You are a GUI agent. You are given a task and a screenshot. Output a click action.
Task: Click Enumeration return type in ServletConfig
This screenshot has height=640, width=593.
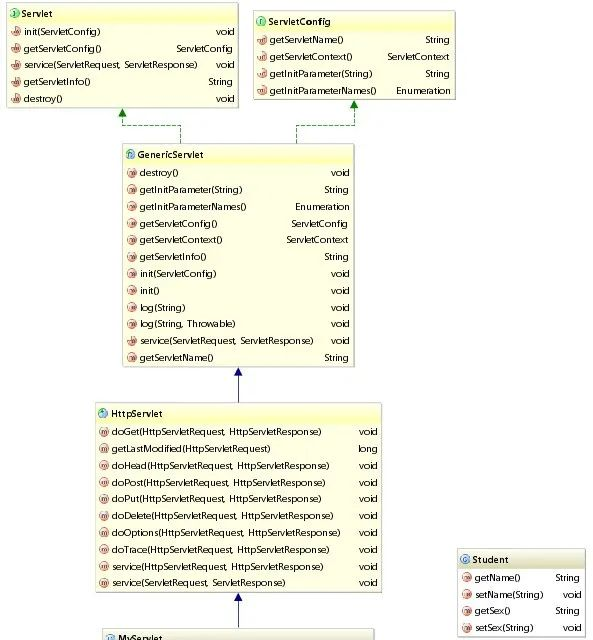(423, 91)
